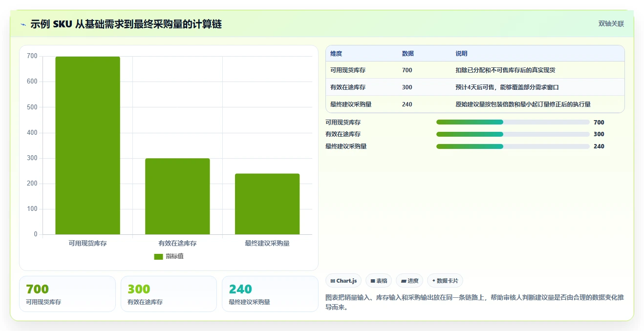The width and height of the screenshot is (644, 331).
Task: Select the 数据卡片 tag chip
Action: click(x=445, y=281)
